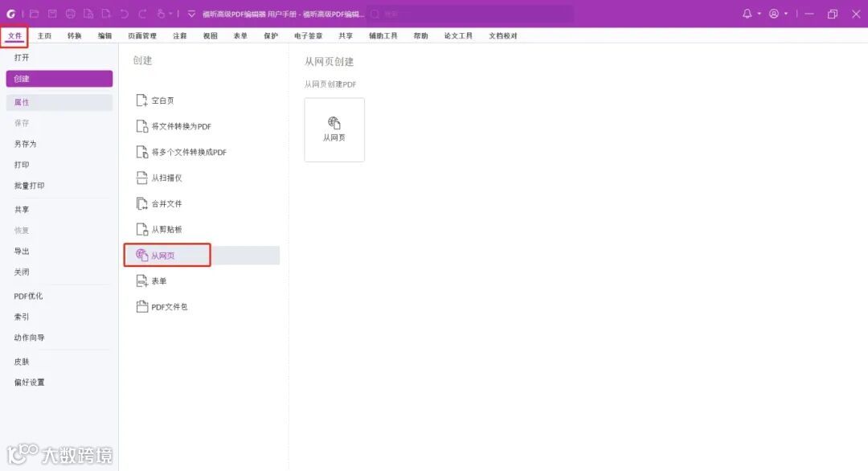The image size is (868, 471).
Task: Click the 将文件转换为PDF icon
Action: click(x=141, y=126)
